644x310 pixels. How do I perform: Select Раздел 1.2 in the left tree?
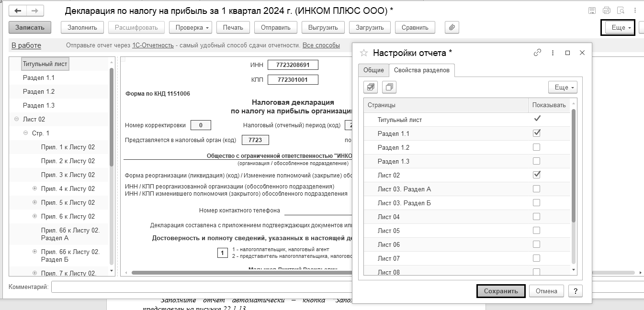tap(39, 91)
